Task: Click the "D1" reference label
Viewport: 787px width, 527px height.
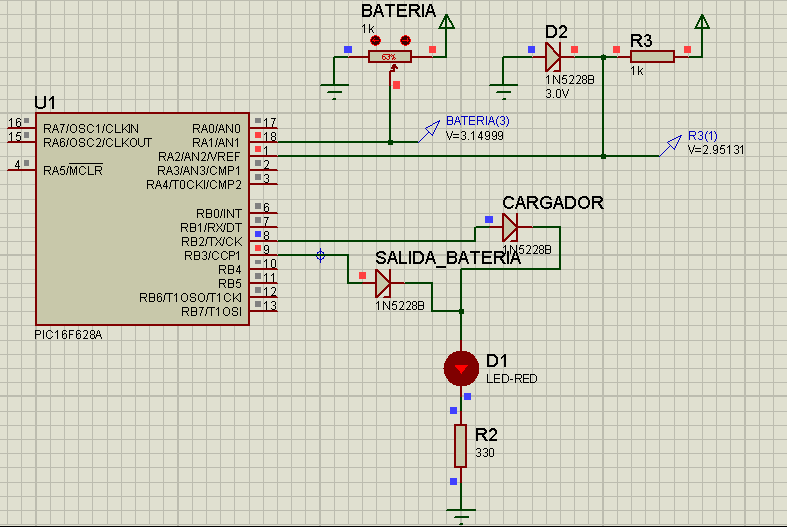Action: (496, 361)
